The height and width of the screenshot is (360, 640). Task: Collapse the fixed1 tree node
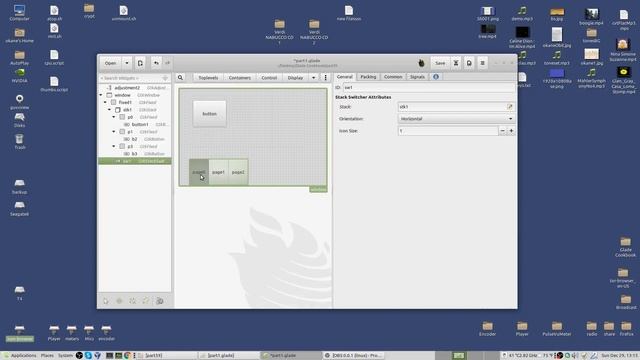coord(105,102)
